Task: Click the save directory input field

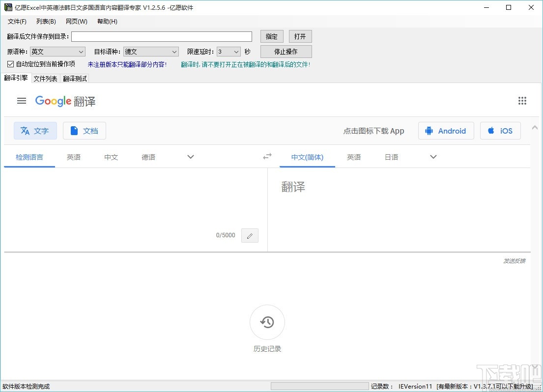Action: pos(161,36)
